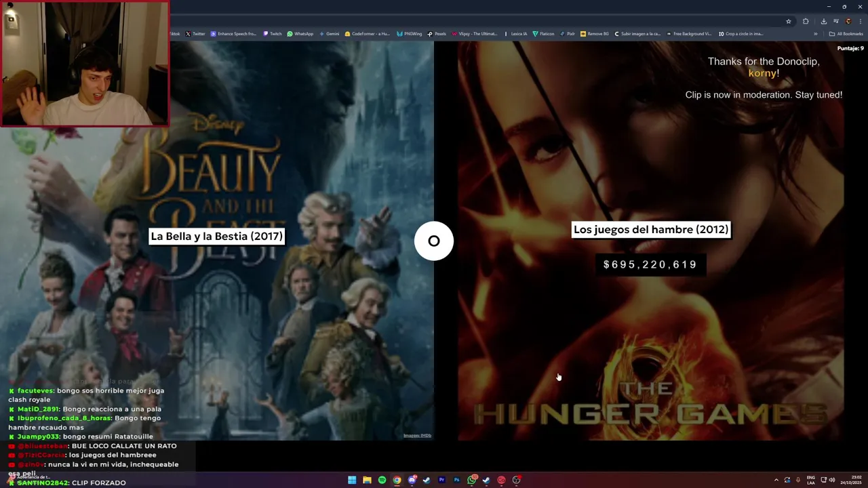
Task: Open the CodeFormer bookmark
Action: coord(368,34)
